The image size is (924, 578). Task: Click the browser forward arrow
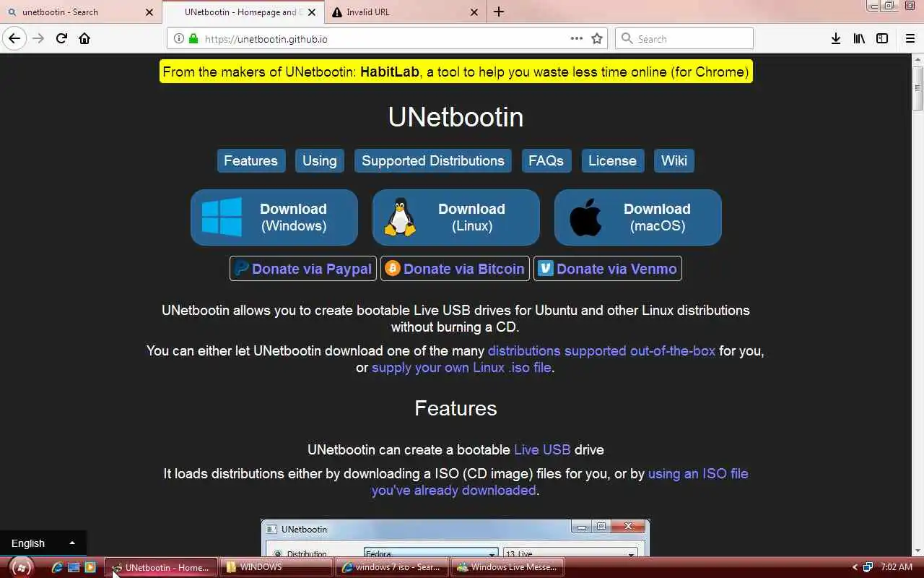(x=38, y=38)
